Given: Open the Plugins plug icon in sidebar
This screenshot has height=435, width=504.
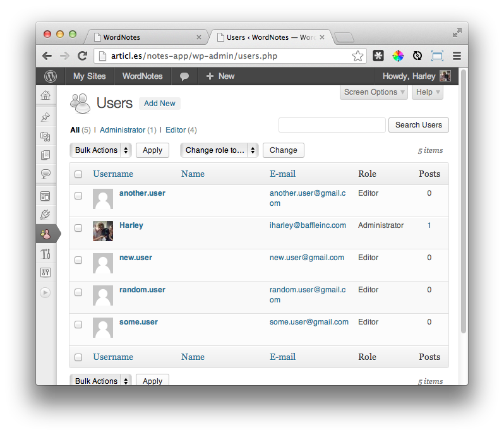Looking at the screenshot, I should click(45, 215).
